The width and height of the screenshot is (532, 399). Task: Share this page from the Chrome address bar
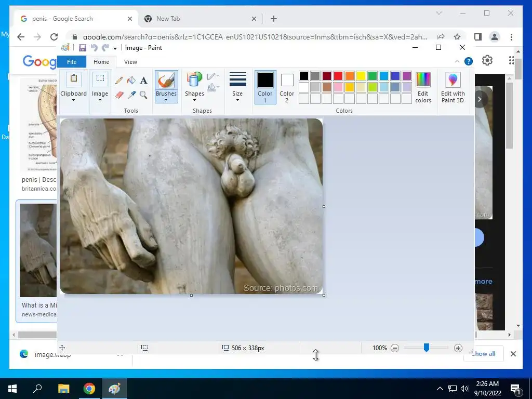tap(441, 37)
